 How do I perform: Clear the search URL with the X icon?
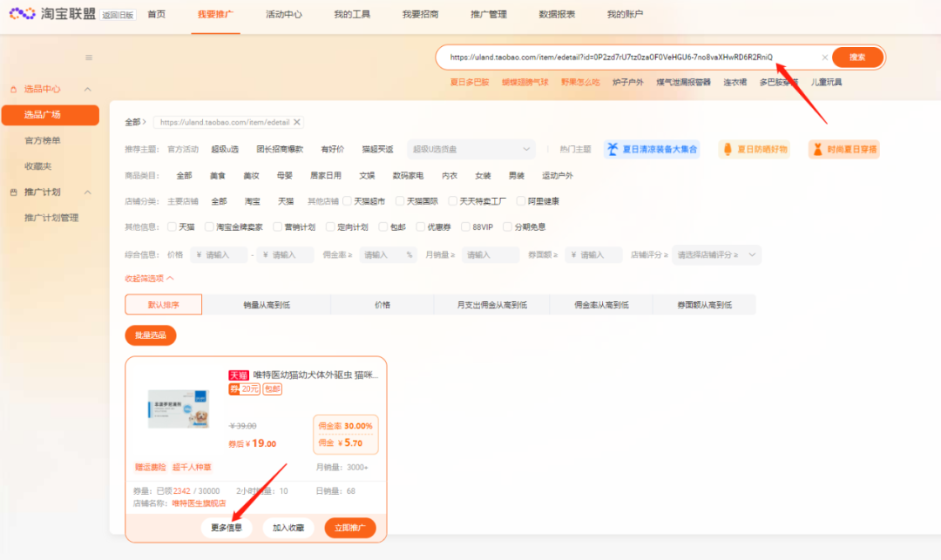824,57
